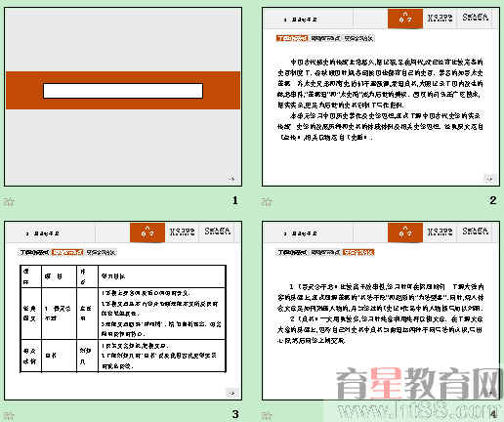Click the orange header tab icon on slide 2
The image size is (504, 422).
point(405,19)
